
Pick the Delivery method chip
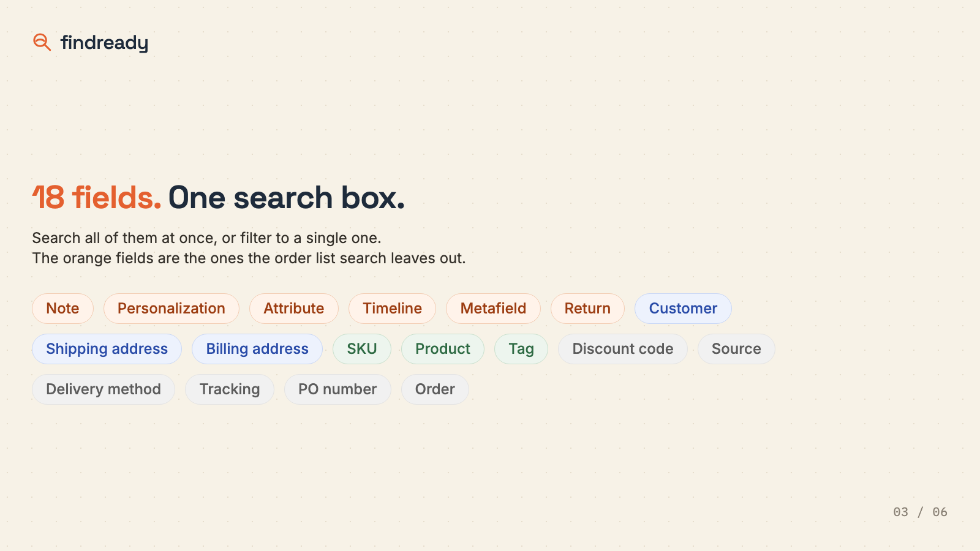[x=104, y=389]
